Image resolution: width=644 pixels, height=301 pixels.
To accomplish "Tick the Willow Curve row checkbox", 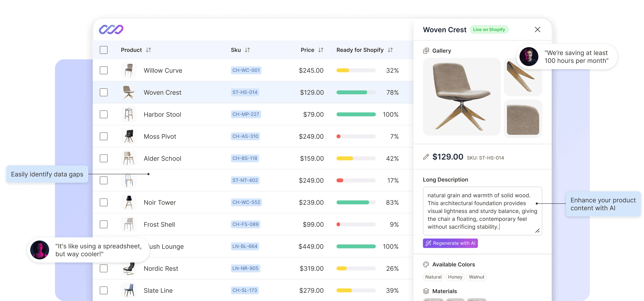I will tap(103, 70).
